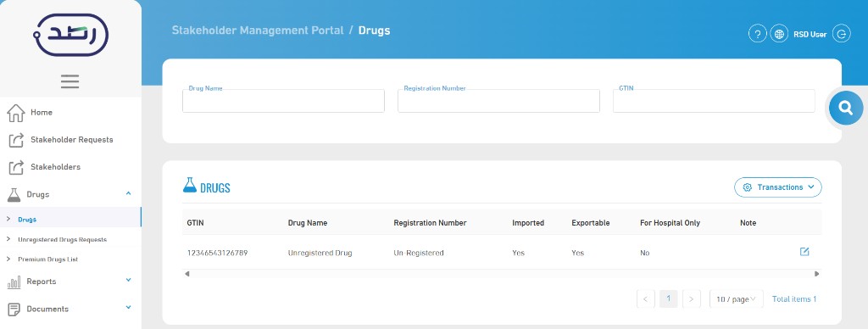Open Reports menu label
The image size is (868, 329).
42,282
